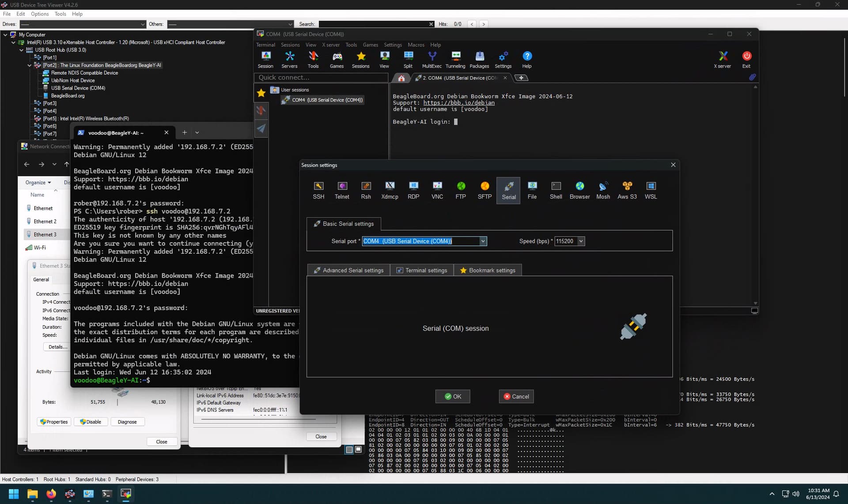Screen dimensions: 848x504
Task: Cancel the Session settings dialog
Action: click(x=516, y=396)
